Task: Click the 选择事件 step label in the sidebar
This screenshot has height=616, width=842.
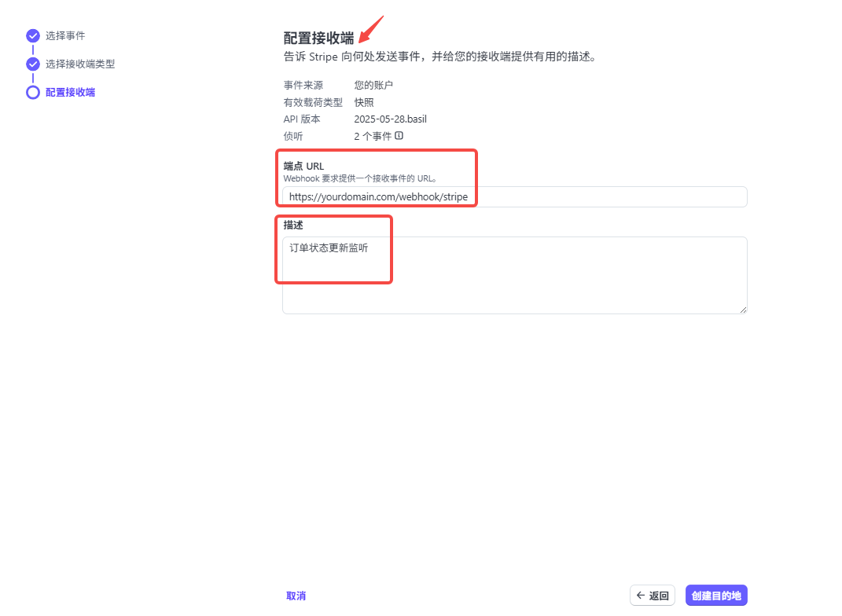Action: point(64,35)
